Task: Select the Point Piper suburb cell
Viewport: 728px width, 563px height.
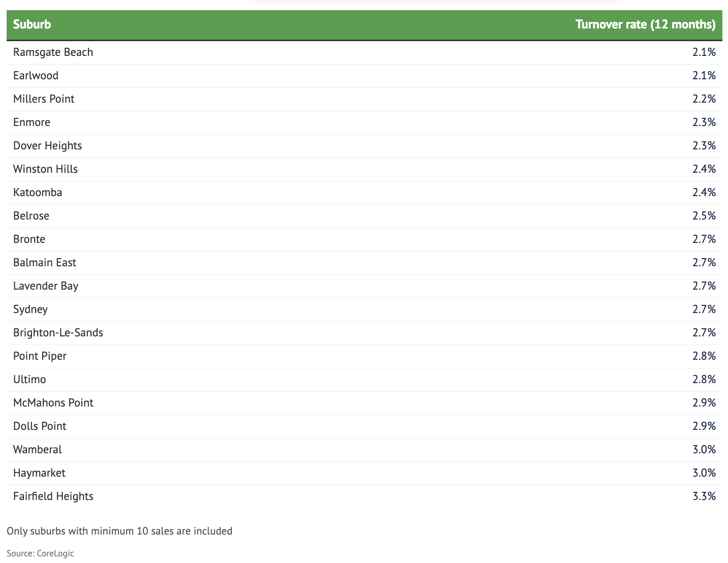Action: click(40, 356)
